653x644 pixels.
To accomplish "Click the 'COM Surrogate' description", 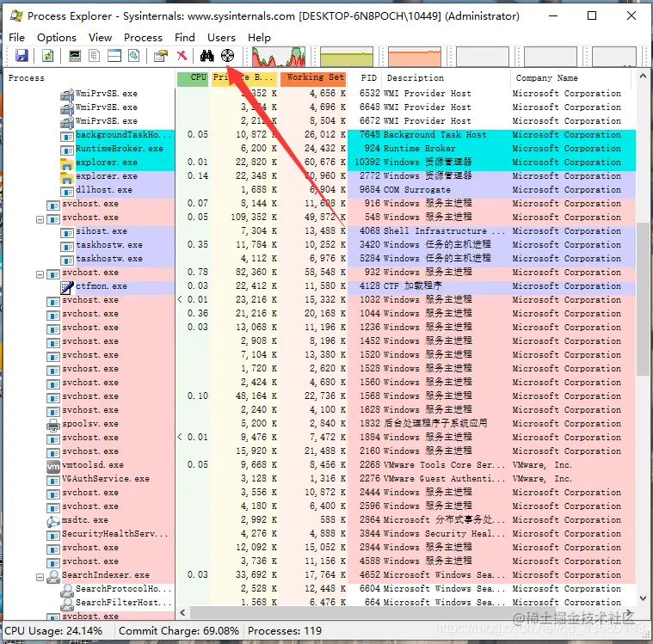I will point(416,190).
